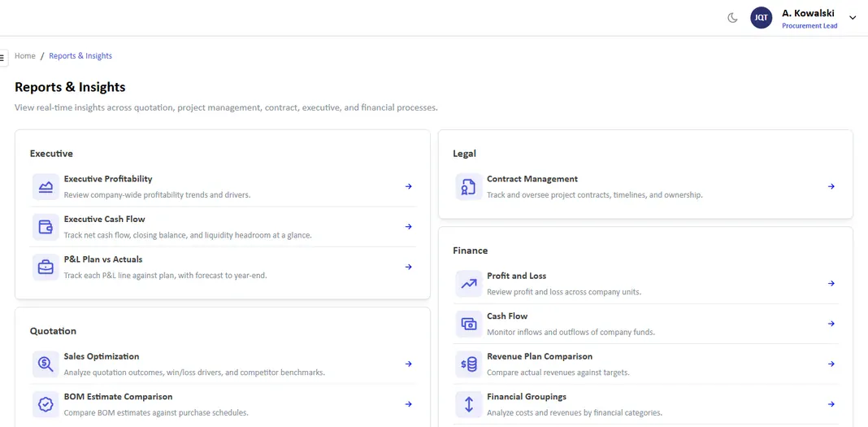Open BOM Estimate Comparison via its arrow
This screenshot has width=868, height=427.
[409, 404]
